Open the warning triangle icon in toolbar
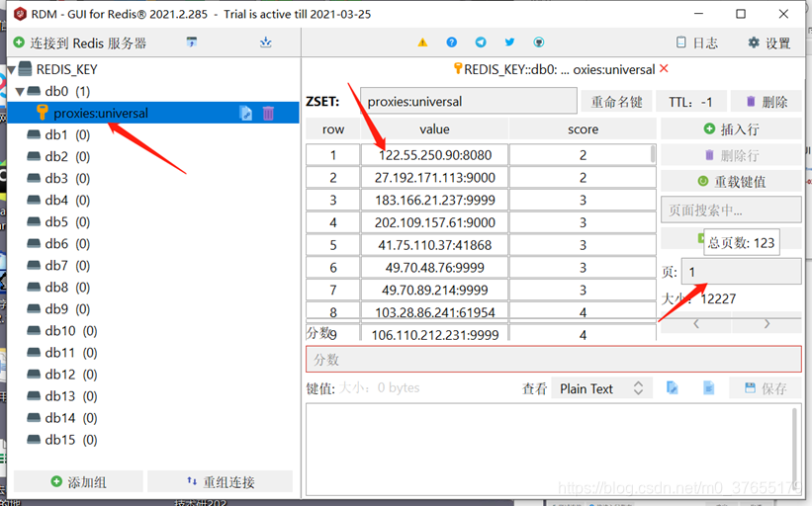 (x=422, y=42)
